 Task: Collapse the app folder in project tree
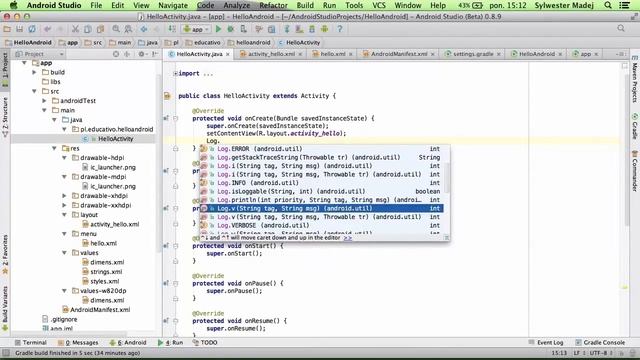24,63
